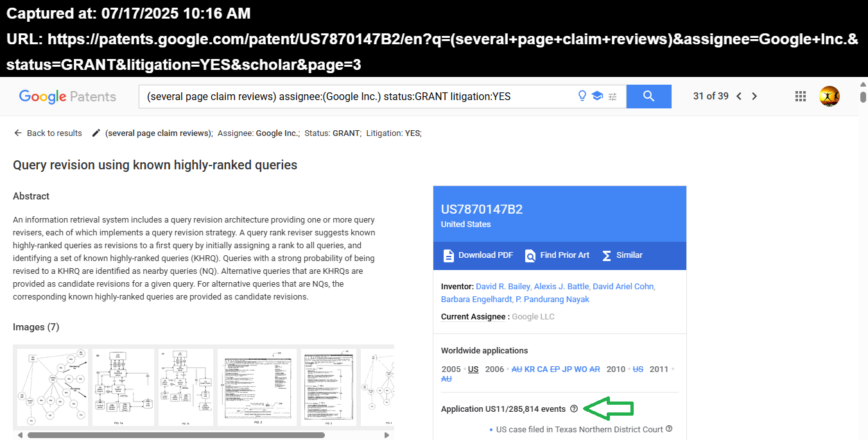
Task: Click help icon beside Application events
Action: (574, 409)
